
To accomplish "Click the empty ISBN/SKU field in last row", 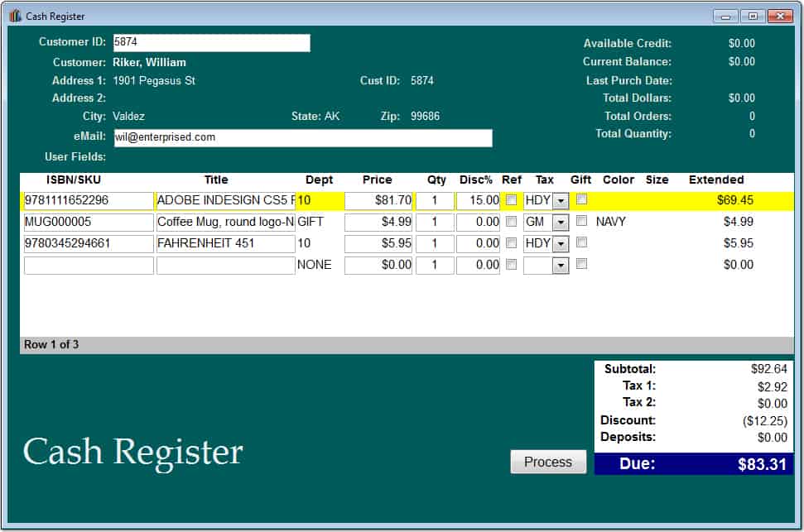I will (x=89, y=266).
